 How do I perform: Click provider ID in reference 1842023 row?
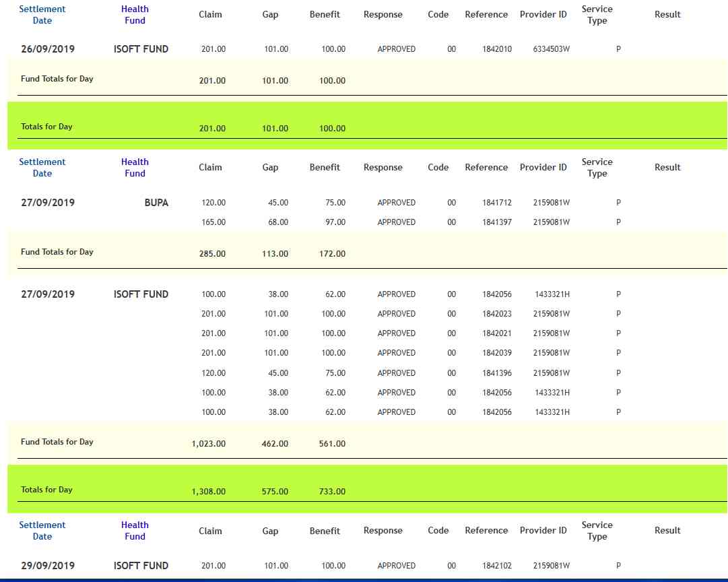(551, 313)
